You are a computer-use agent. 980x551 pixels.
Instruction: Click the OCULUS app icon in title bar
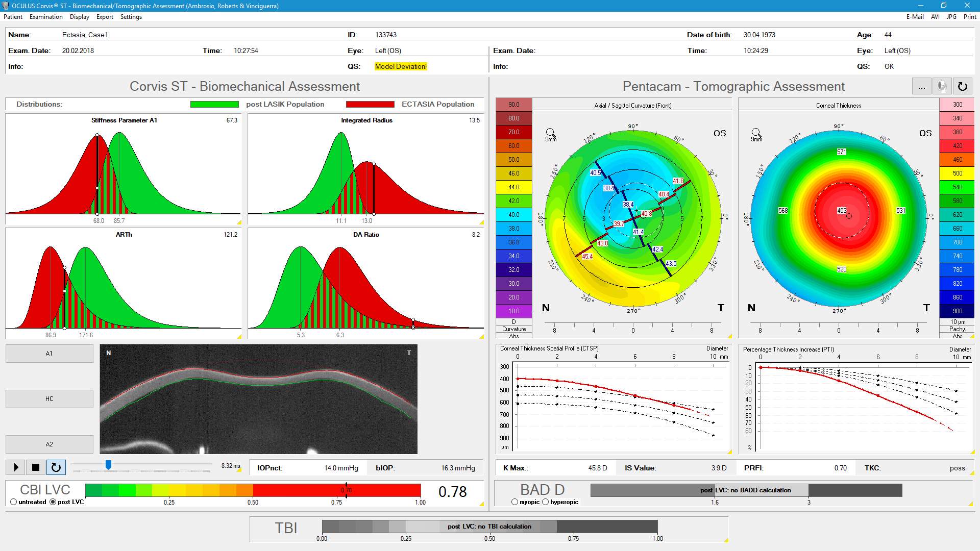pyautogui.click(x=6, y=6)
